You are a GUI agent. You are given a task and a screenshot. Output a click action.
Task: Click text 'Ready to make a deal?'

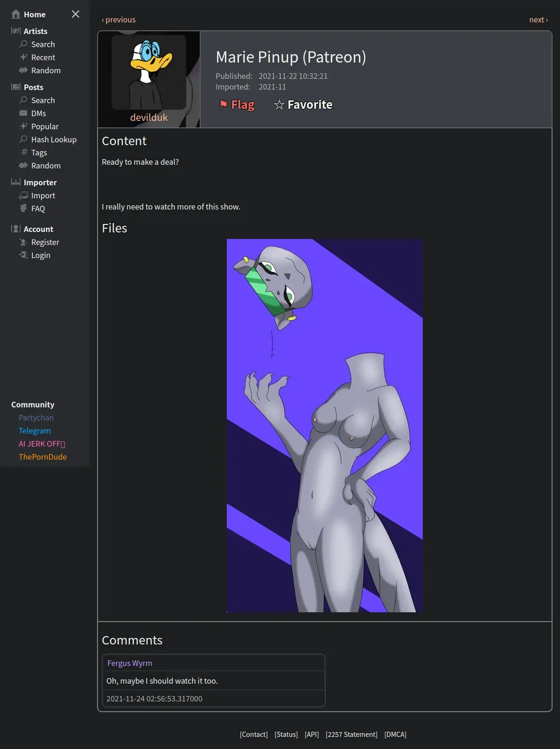pyautogui.click(x=140, y=162)
